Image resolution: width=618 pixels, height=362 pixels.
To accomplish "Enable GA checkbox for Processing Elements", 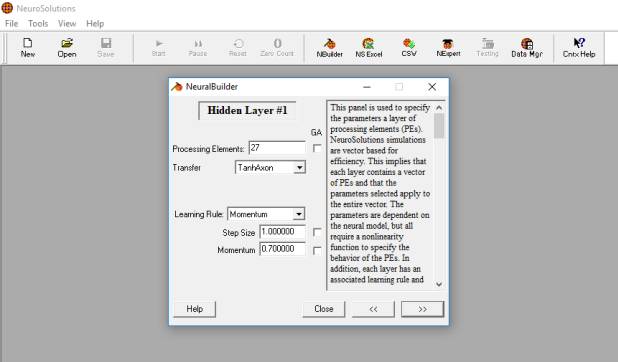I will point(317,148).
